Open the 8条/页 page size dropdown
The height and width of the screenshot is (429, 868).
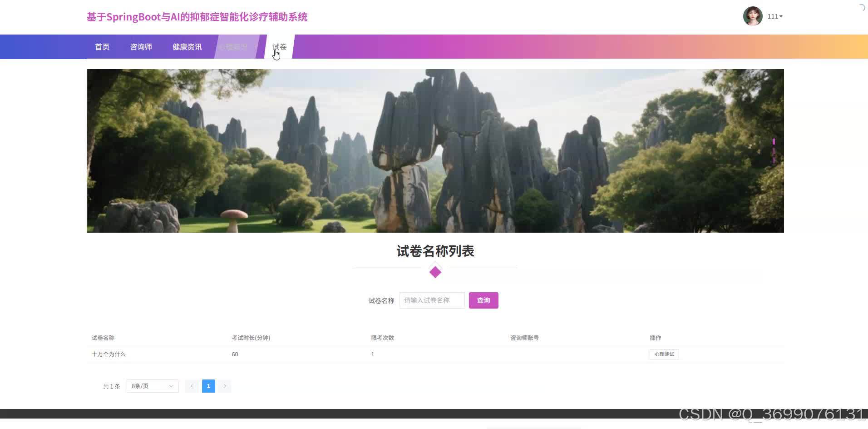point(153,386)
